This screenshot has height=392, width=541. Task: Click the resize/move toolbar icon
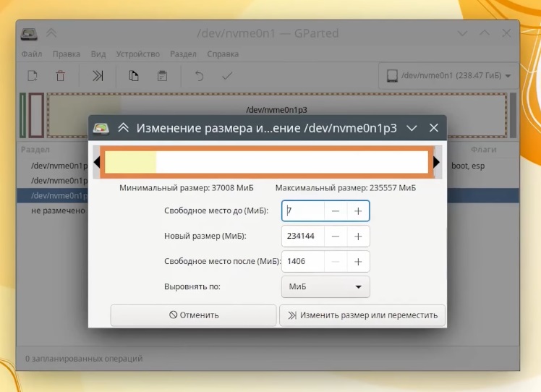point(98,75)
